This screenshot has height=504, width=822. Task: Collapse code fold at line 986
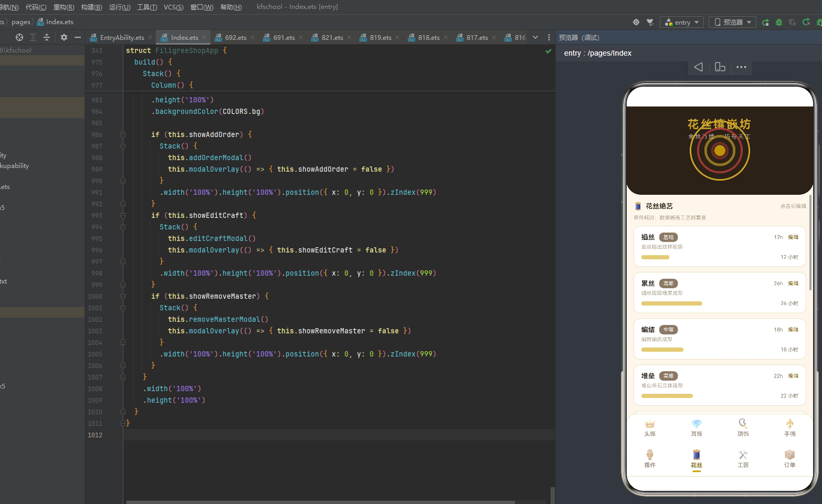click(123, 135)
